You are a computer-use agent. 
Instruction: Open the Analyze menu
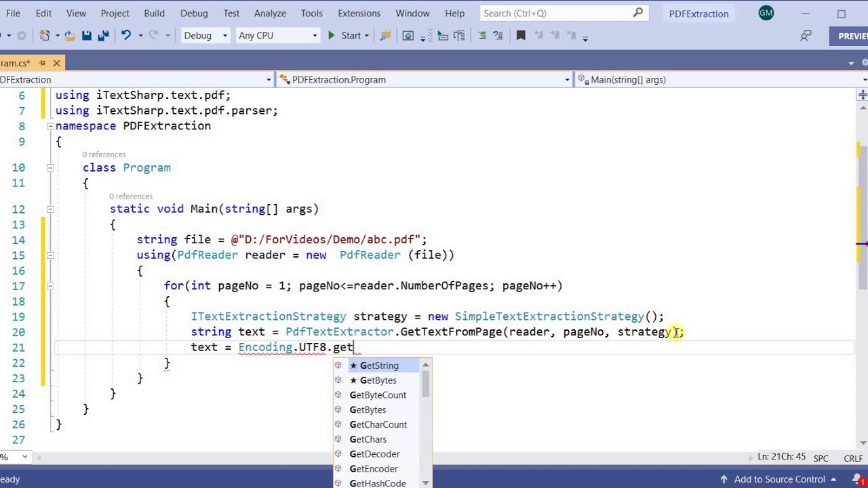pyautogui.click(x=270, y=13)
